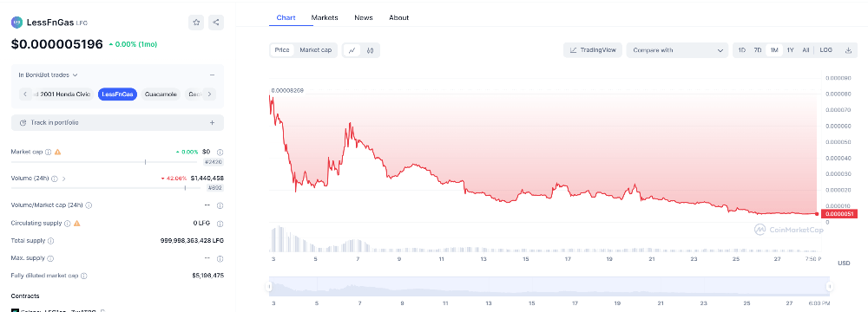Expand In BonkBot trades dropdown
This screenshot has height=312, width=868.
(x=48, y=75)
